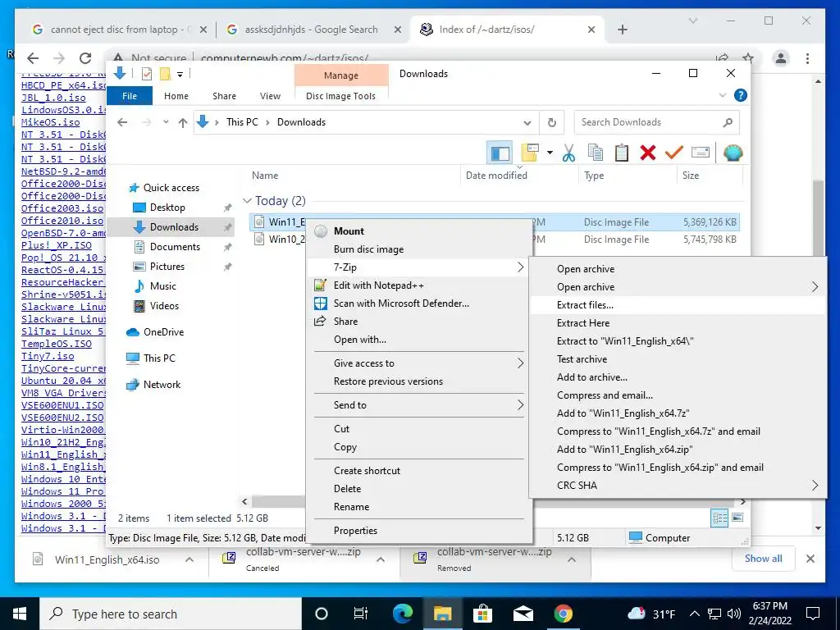Go up one folder level in Explorer
Image resolution: width=840 pixels, height=630 pixels.
click(183, 123)
